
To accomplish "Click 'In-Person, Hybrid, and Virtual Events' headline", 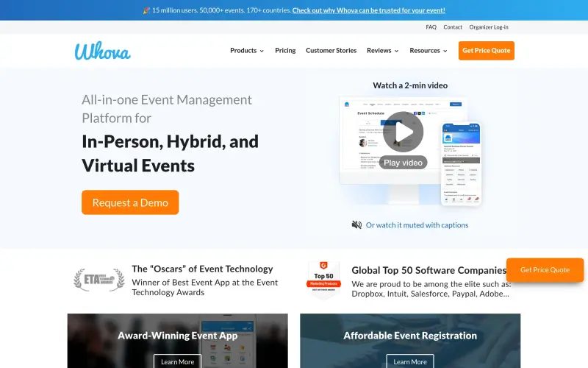I will pos(171,153).
